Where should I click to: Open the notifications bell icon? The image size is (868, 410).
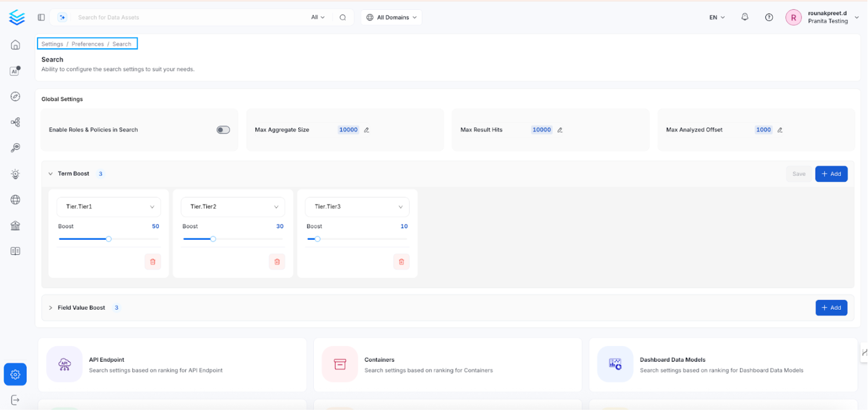pos(744,17)
